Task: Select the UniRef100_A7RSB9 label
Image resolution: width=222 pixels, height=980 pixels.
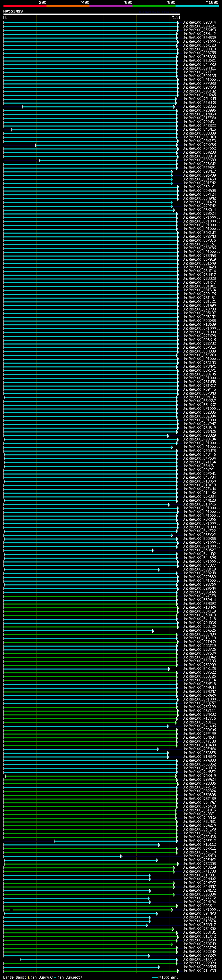Action: 199,577
